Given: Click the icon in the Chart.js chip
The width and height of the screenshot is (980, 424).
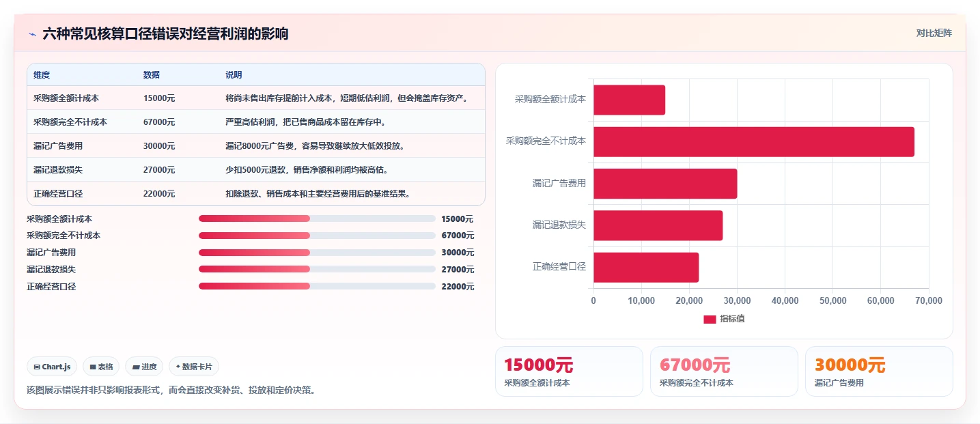Looking at the screenshot, I should [37, 367].
